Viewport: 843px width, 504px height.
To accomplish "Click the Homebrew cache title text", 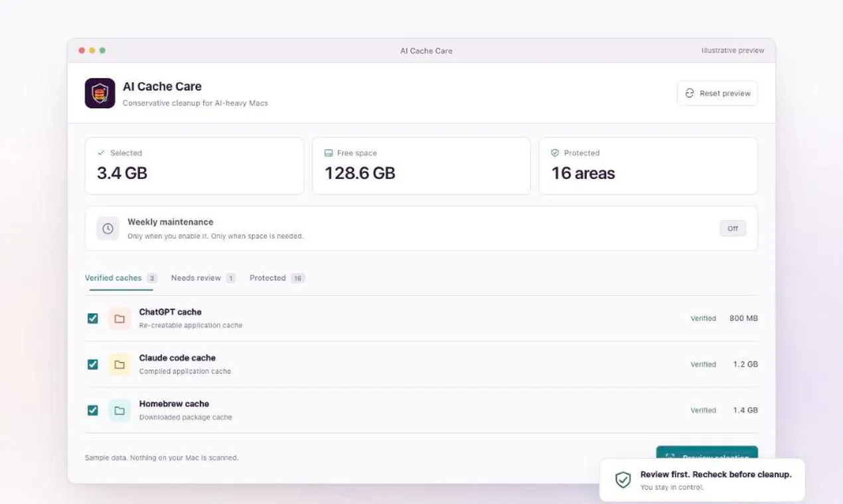I will click(174, 404).
